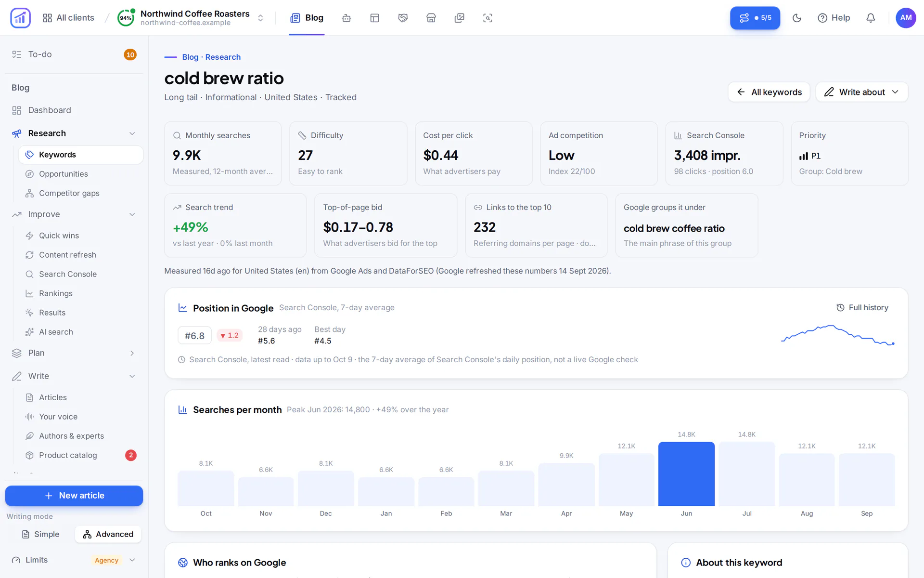The width and height of the screenshot is (924, 578).
Task: Open the storefront icon in top navigation
Action: point(431,18)
